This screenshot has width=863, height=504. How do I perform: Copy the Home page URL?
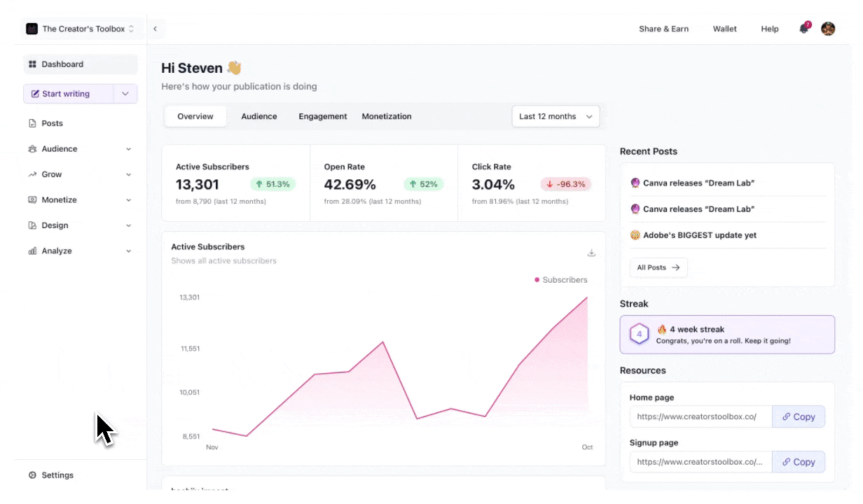tap(799, 416)
